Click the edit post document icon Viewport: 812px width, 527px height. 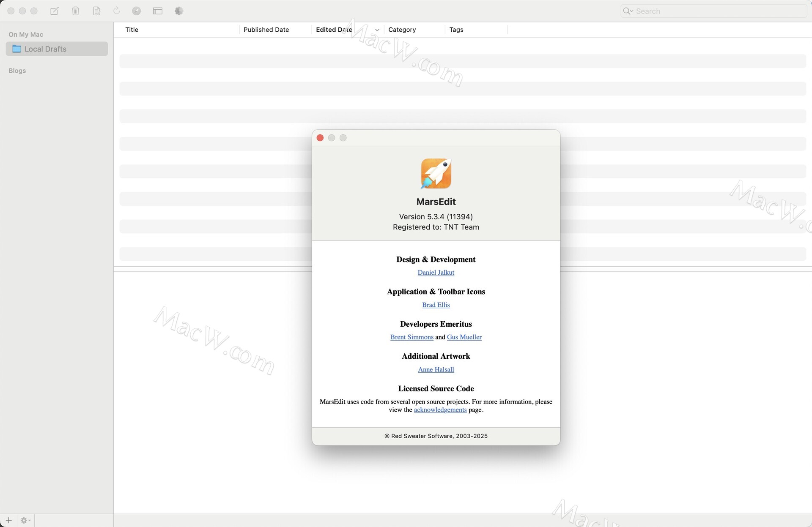pos(96,11)
